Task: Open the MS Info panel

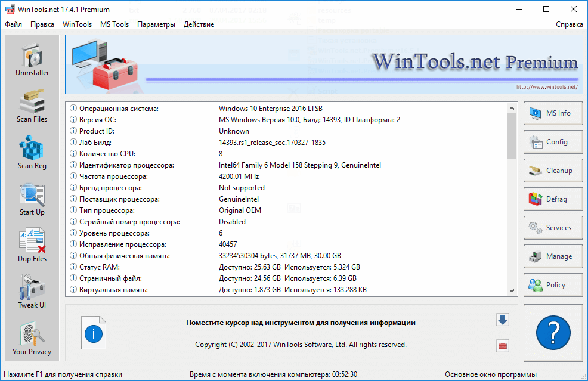Action: (x=553, y=113)
